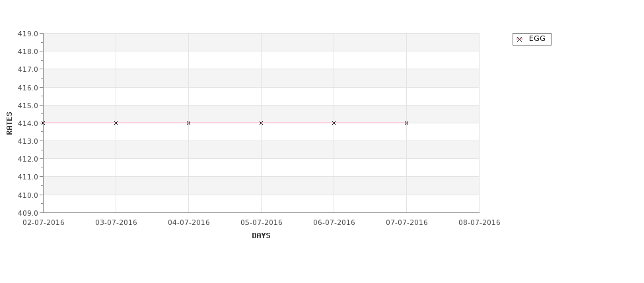Screen dimensions: 644x283
Task: Click the 411.0 y-axis tick label
Action: [x=28, y=177]
